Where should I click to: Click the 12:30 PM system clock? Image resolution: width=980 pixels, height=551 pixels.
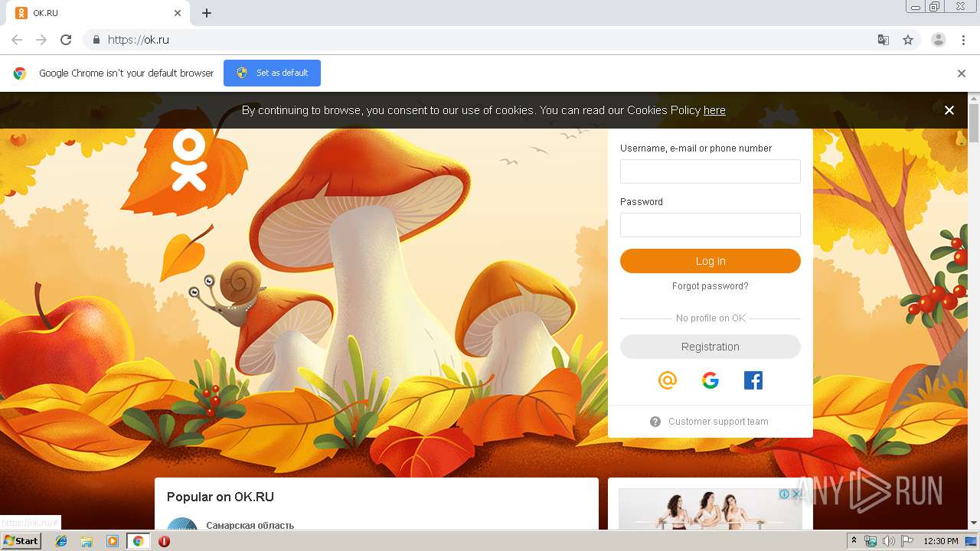coord(941,541)
